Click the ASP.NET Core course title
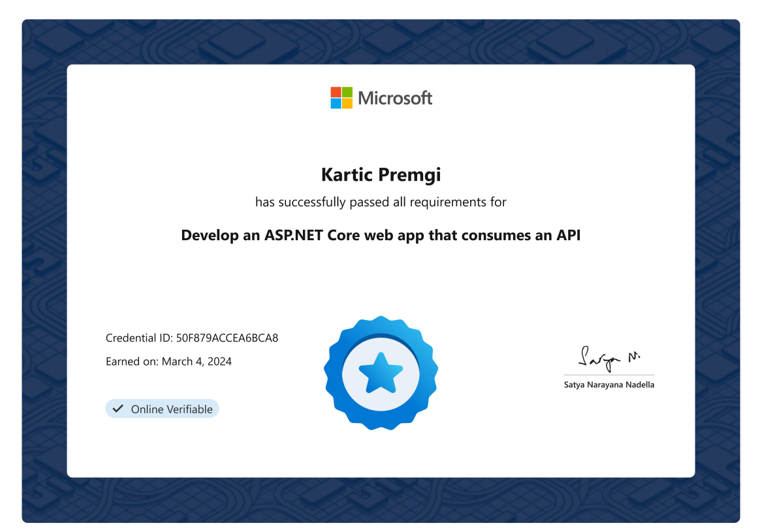The image size is (758, 532). [x=381, y=235]
